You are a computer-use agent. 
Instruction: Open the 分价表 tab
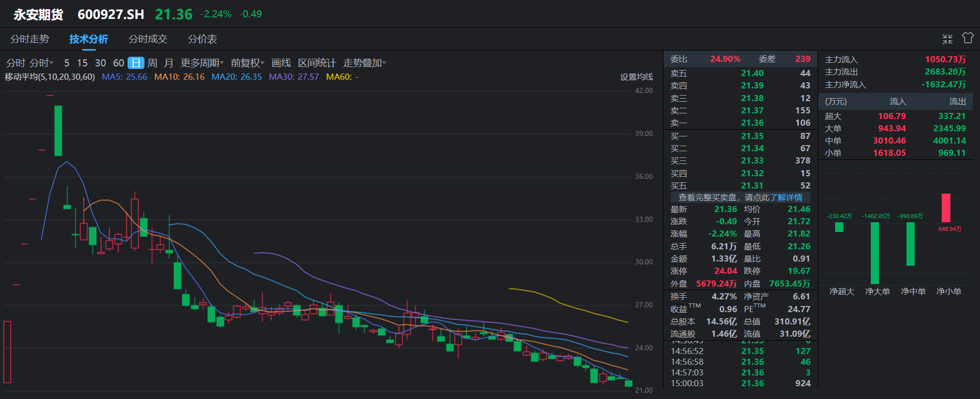[202, 39]
